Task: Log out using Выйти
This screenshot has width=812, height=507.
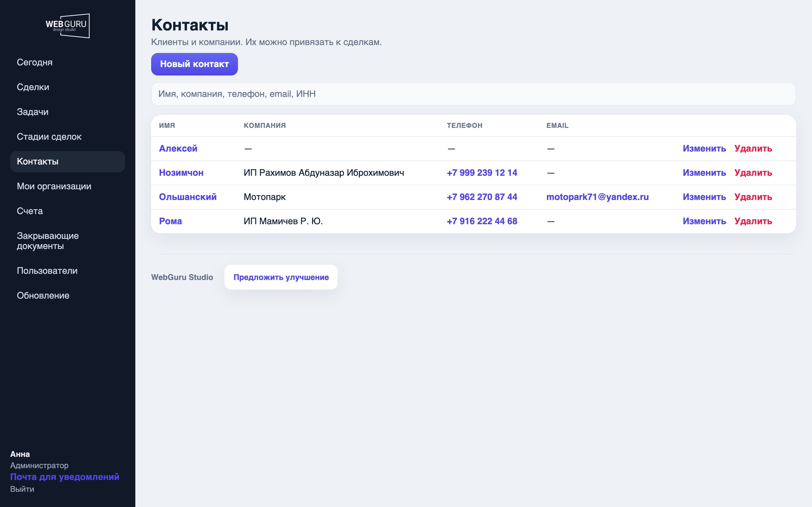Action: pyautogui.click(x=22, y=489)
